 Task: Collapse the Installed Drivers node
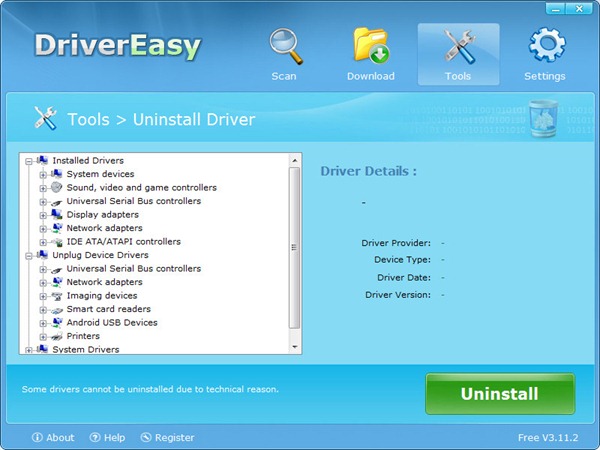(x=29, y=161)
